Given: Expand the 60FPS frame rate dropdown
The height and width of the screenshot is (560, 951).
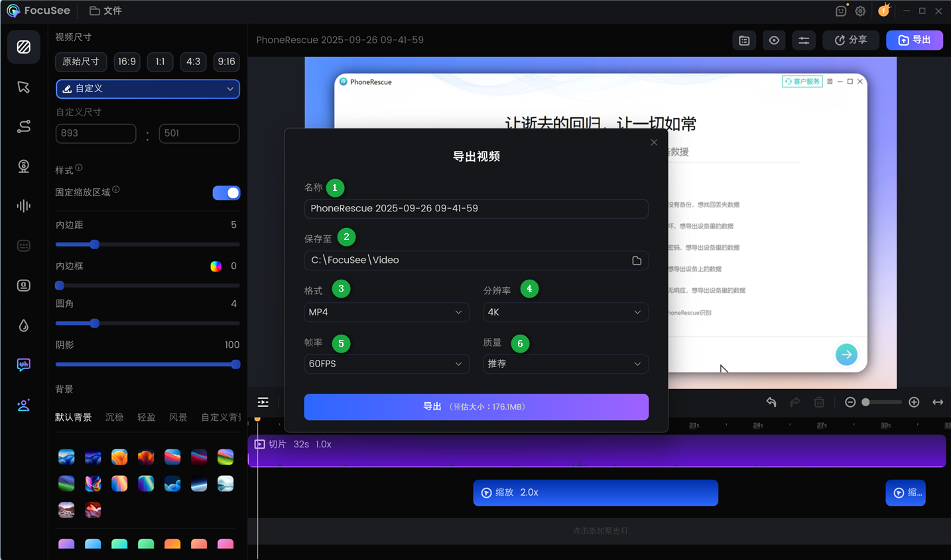Looking at the screenshot, I should [x=387, y=364].
